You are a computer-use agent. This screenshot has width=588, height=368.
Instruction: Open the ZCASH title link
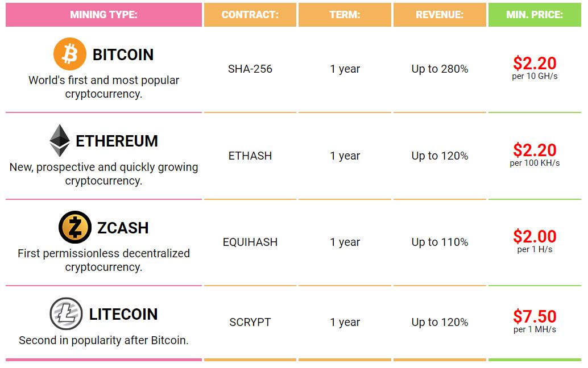click(x=123, y=228)
